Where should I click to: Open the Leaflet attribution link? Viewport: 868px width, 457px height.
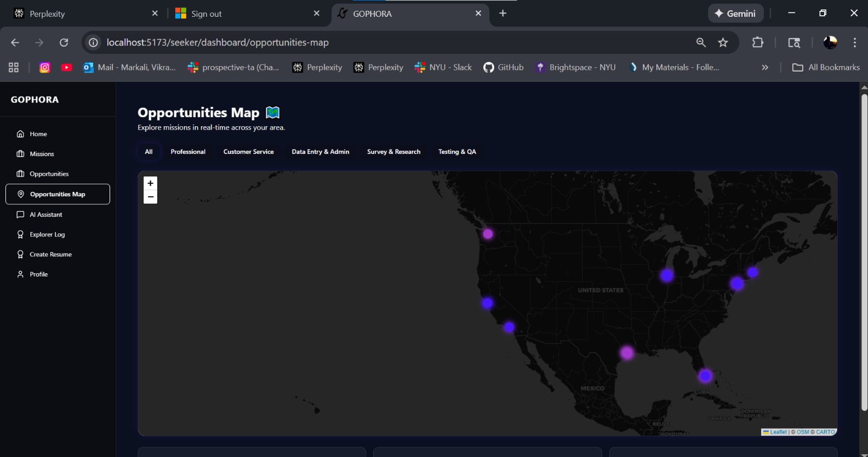tap(775, 432)
